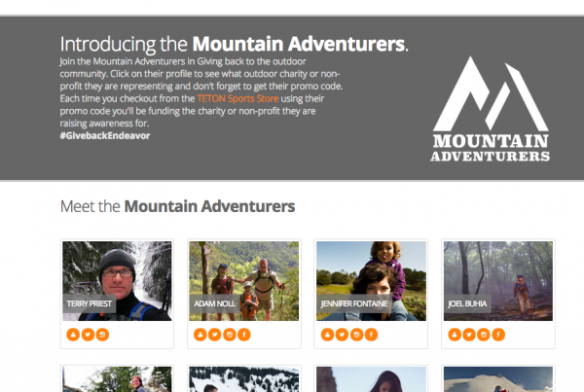Follow the TETON Sports Store link
This screenshot has width=584, height=392.
coord(237,98)
